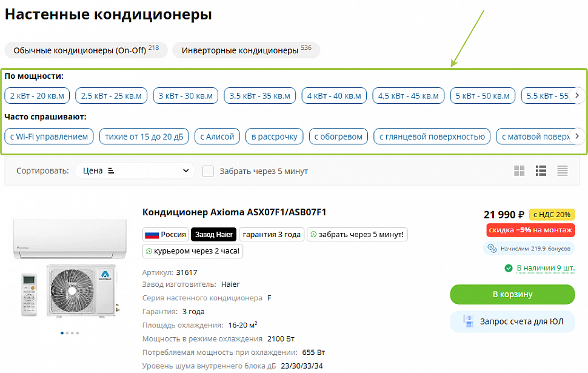Enable 'Забрать через 5 минут' checkbox

(208, 171)
